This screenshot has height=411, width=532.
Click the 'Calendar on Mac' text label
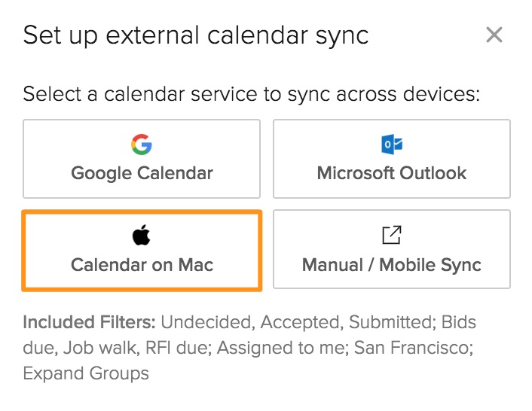coord(142,264)
